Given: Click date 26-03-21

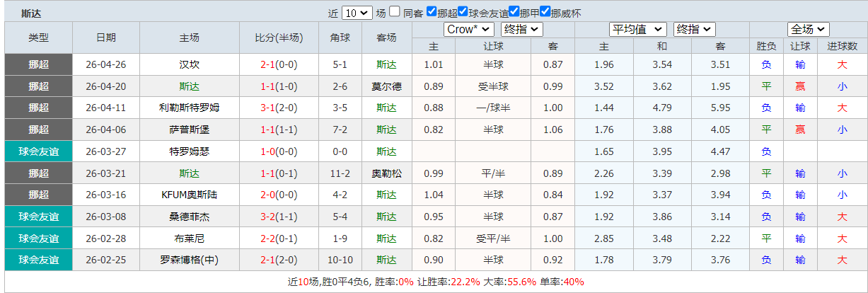Looking at the screenshot, I should [x=106, y=174].
